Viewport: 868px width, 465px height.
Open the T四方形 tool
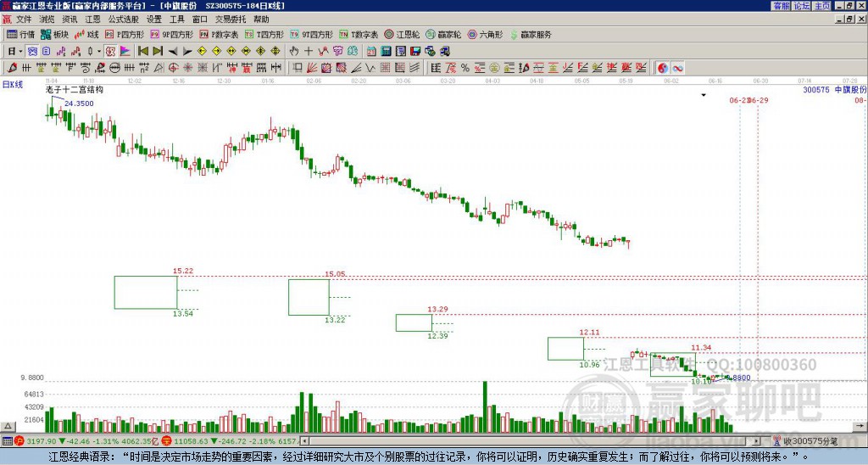click(x=264, y=34)
